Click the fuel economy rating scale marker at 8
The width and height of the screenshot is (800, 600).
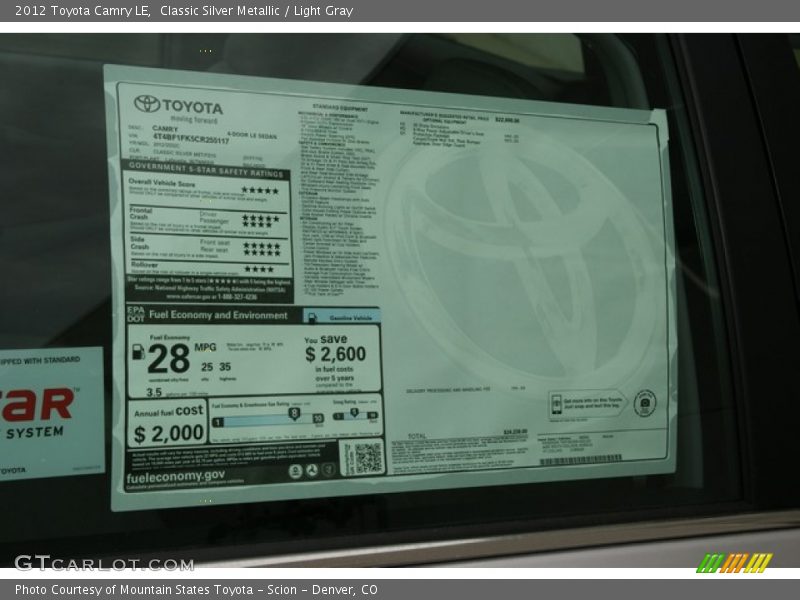[295, 413]
